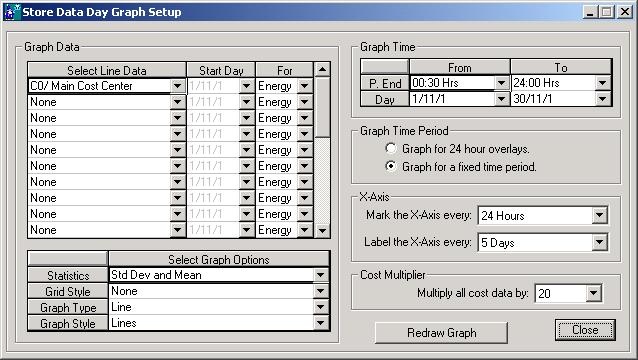This screenshot has height=360, width=638.
Task: Open 'Label the X-Axis every' dropdown
Action: pos(599,242)
